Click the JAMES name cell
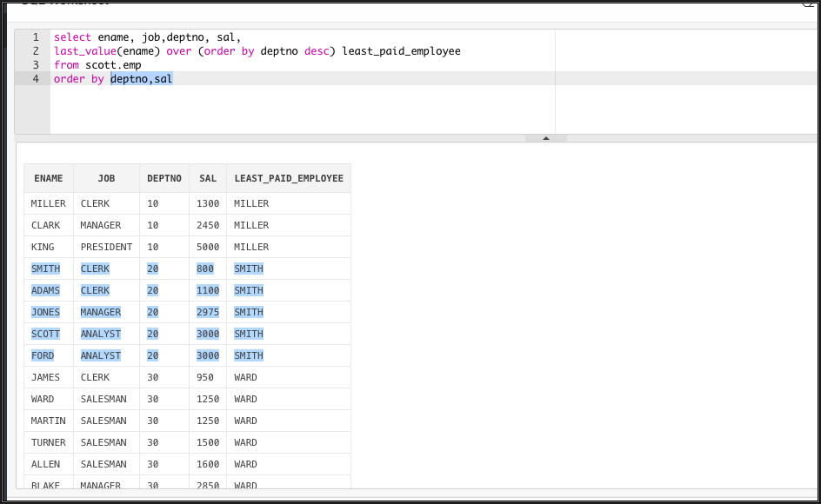The height and width of the screenshot is (504, 821). (45, 377)
